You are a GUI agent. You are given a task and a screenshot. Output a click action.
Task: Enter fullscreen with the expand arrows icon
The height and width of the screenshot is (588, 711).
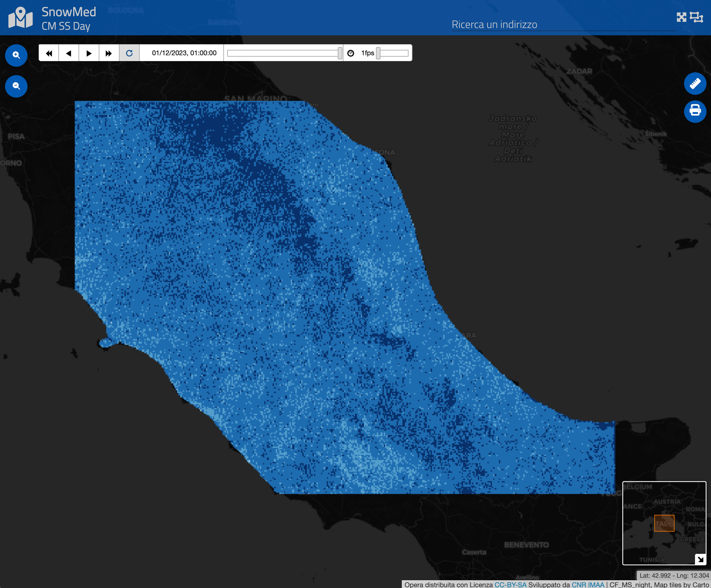coord(681,17)
